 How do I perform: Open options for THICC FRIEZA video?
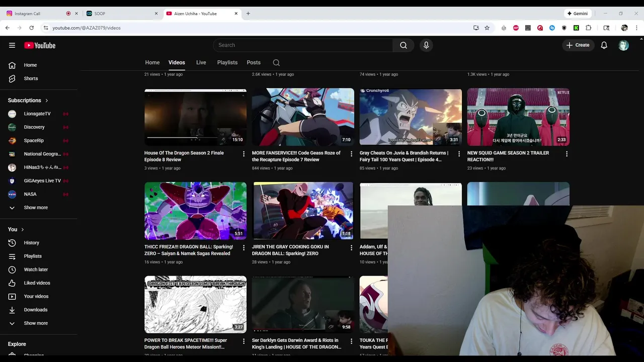[244, 248]
